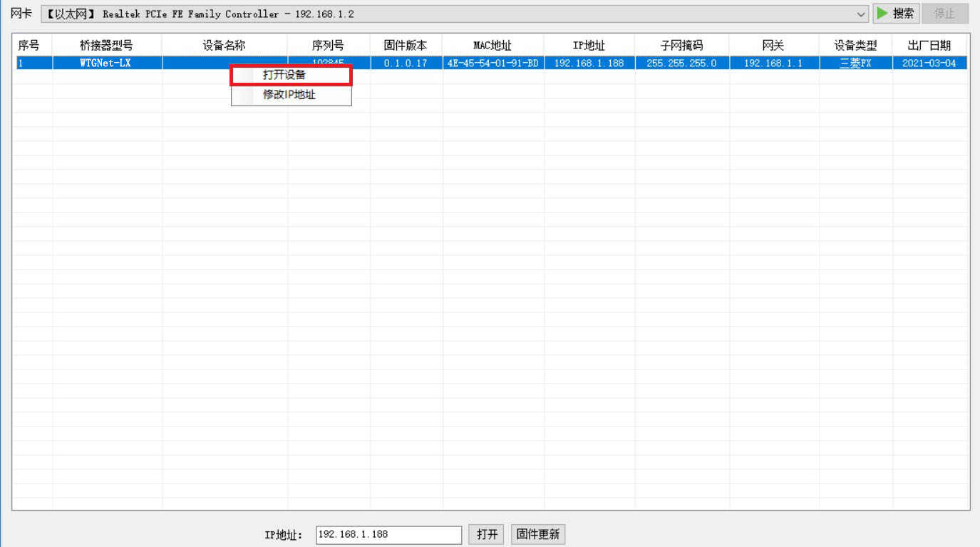Click the green 搜索 search button

pos(896,14)
